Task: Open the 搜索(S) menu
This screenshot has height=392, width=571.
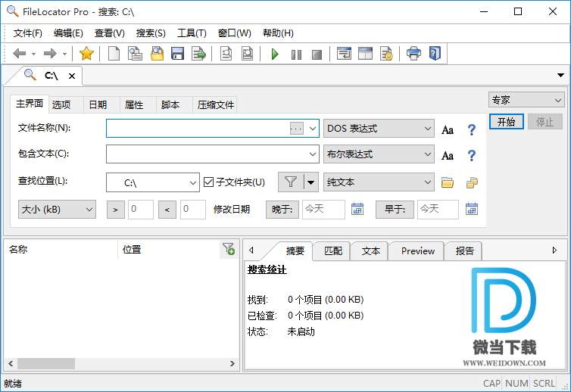Action: 151,33
